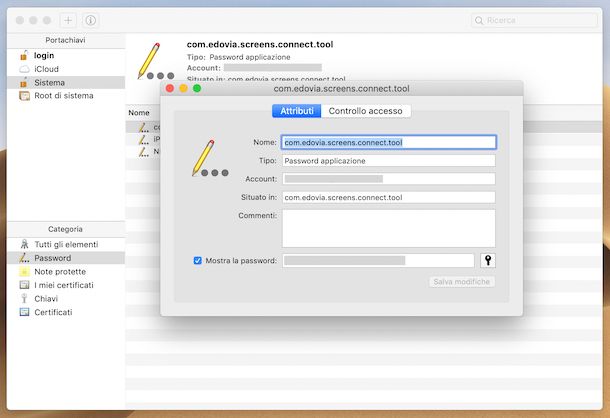Click the plus add item toolbar button
This screenshot has width=610, height=418.
[68, 20]
